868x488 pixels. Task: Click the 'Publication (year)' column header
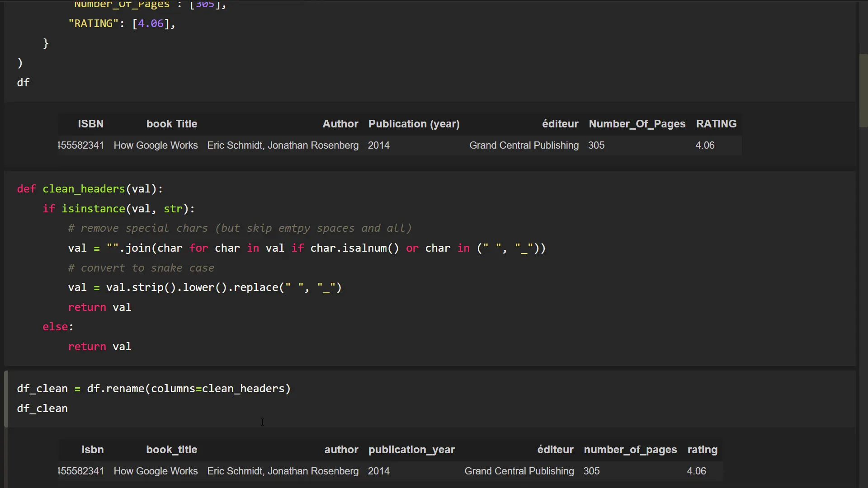[x=414, y=124]
